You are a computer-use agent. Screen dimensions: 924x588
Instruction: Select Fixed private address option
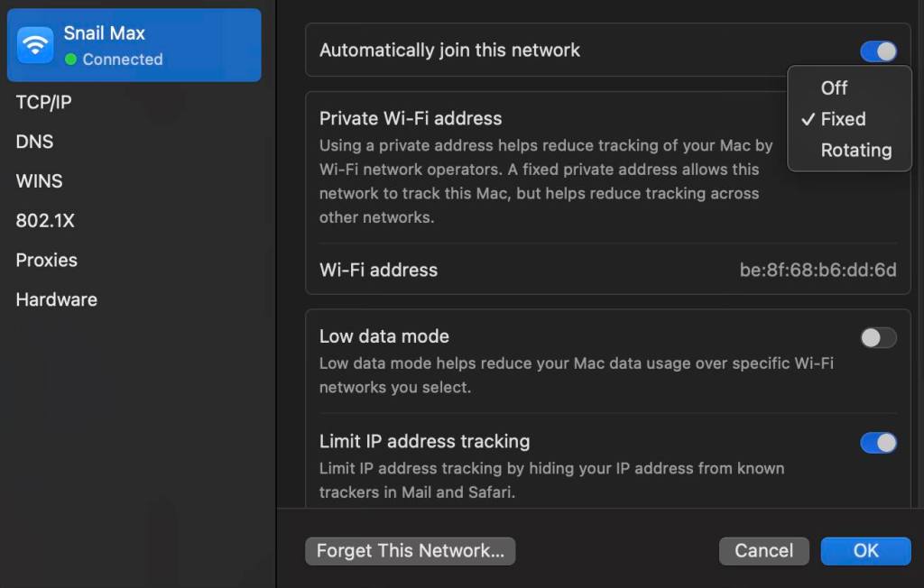coord(843,119)
